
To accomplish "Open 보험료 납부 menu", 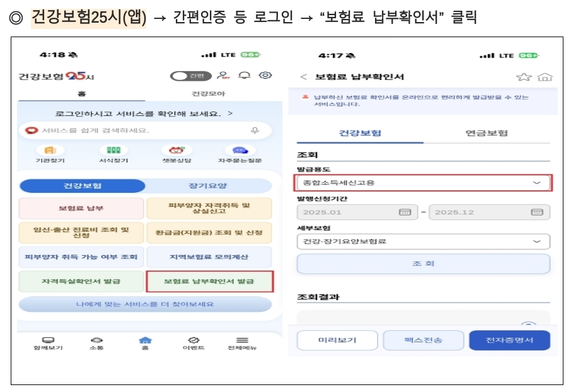I will 81,209.
